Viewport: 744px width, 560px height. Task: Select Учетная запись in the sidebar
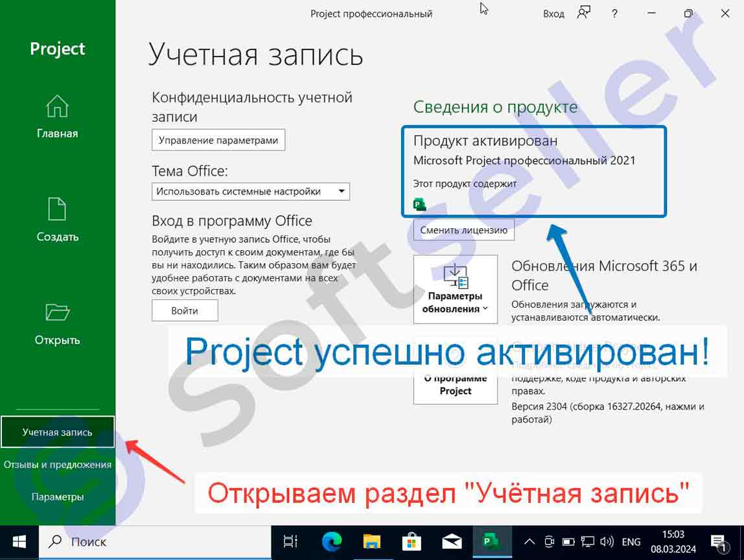[x=57, y=432]
